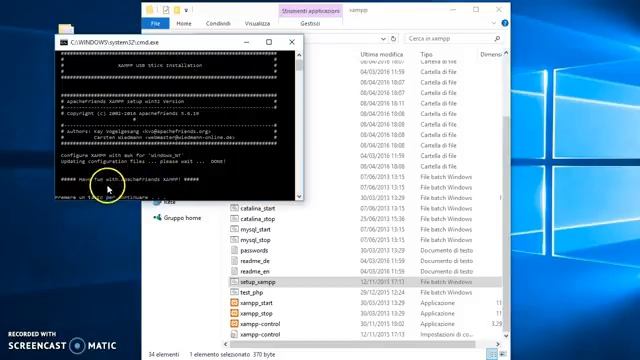The width and height of the screenshot is (640, 360).
Task: Open the Condividi ribbon tab
Action: pyautogui.click(x=218, y=24)
